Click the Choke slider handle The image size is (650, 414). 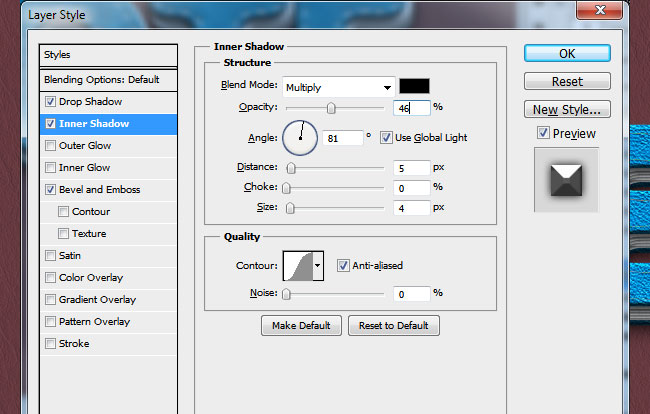(x=286, y=188)
